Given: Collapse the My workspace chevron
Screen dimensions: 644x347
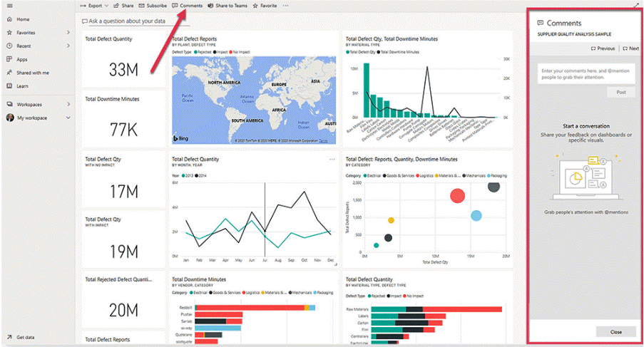Looking at the screenshot, I should tap(68, 118).
